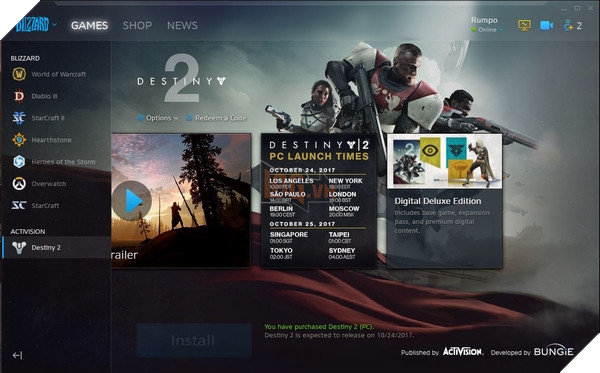The width and height of the screenshot is (600, 373).
Task: Click the expected release date text
Action: (339, 335)
